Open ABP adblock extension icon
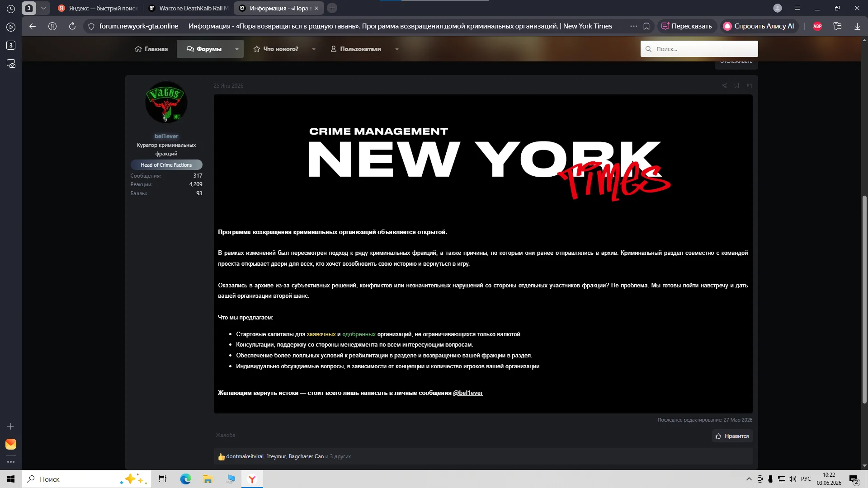This screenshot has width=868, height=488. pos(817,26)
